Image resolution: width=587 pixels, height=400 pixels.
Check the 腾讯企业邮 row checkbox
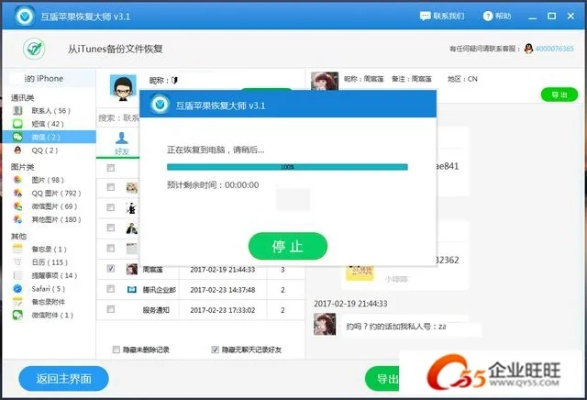pos(111,289)
